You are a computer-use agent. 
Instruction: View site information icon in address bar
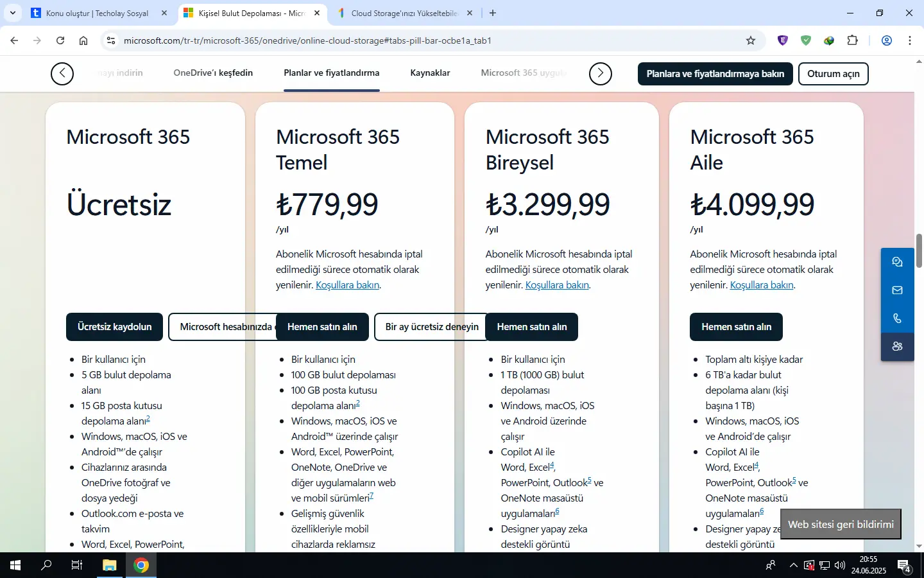coord(111,40)
